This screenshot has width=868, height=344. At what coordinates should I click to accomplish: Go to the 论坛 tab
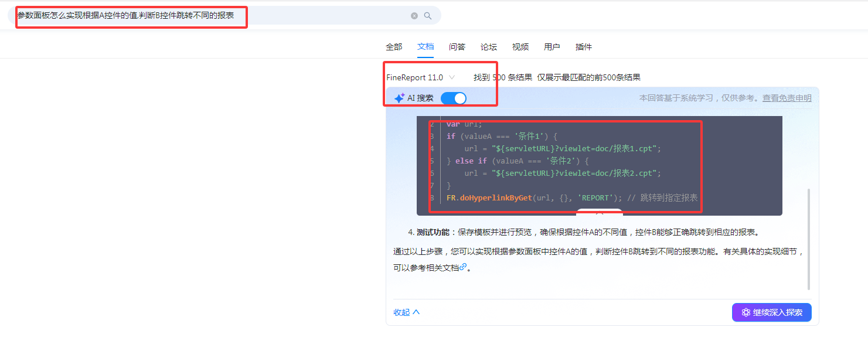pyautogui.click(x=489, y=47)
